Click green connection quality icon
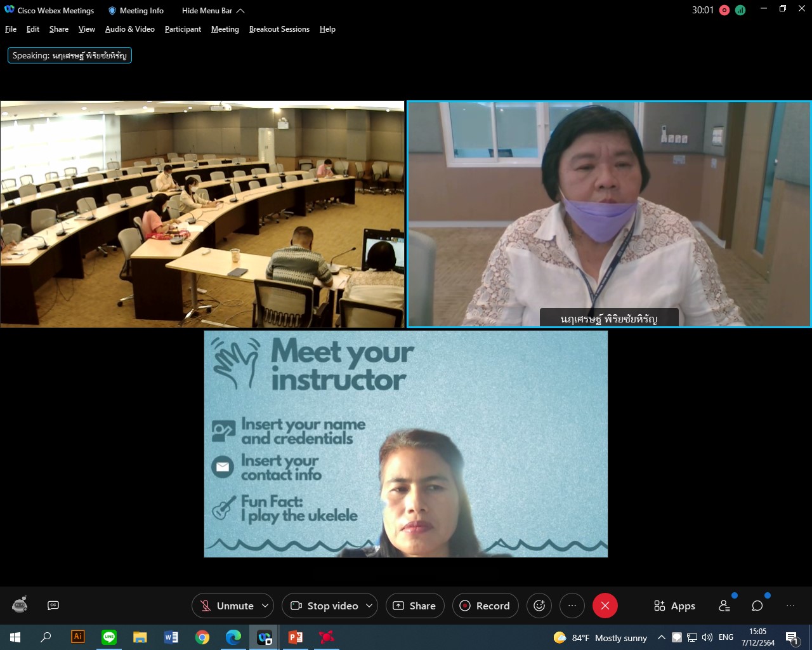 tap(740, 10)
